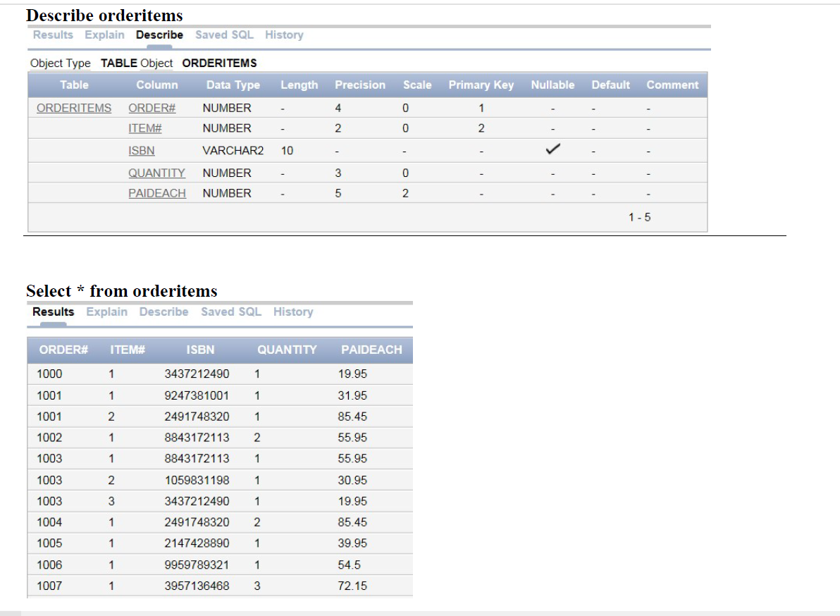Click ISBN 9959789321 cell

(x=197, y=565)
